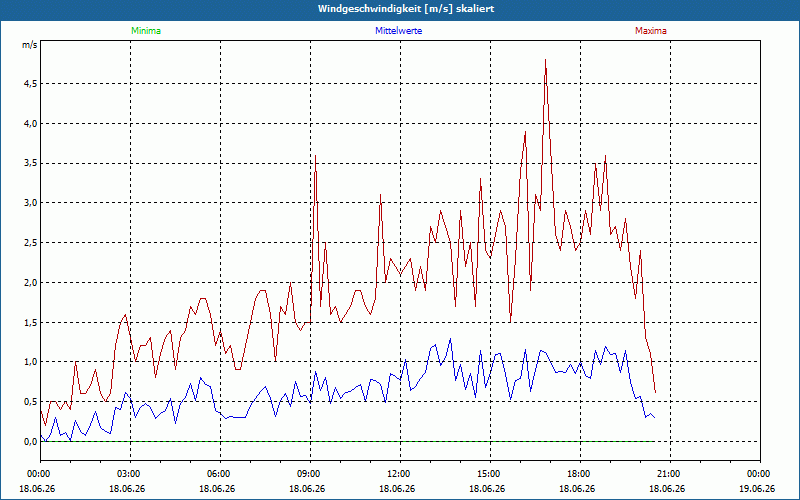
Task: Click the 06:00 time axis label
Action: coord(220,474)
